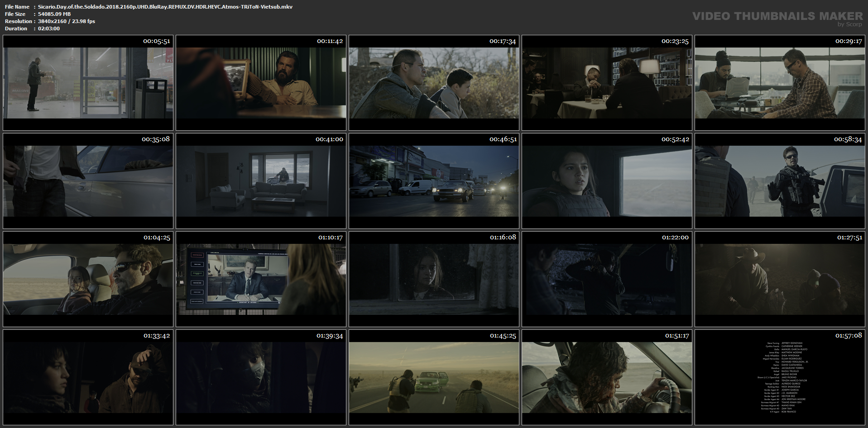Select the thumbnail at 00:11:42

click(261, 83)
